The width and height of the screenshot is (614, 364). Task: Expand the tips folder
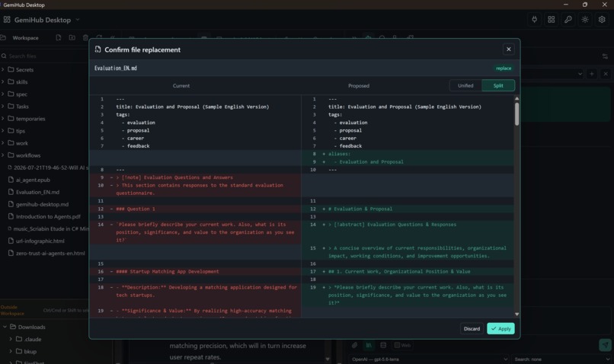coord(3,131)
